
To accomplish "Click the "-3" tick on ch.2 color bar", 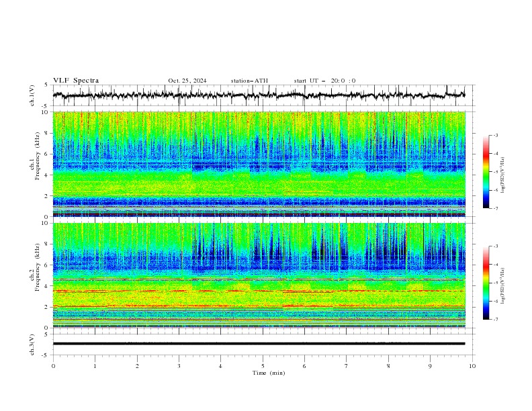I will tap(496, 246).
